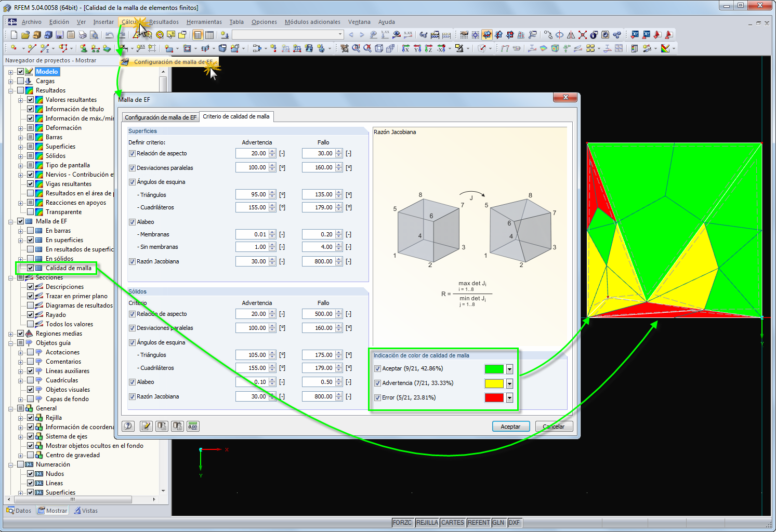The image size is (776, 532).
Task: Click the mirror tool icon
Action: (571, 35)
